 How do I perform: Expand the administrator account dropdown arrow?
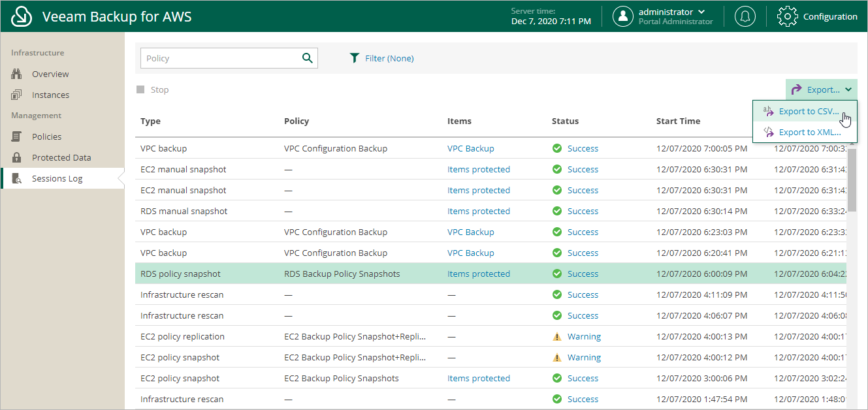[x=701, y=12]
